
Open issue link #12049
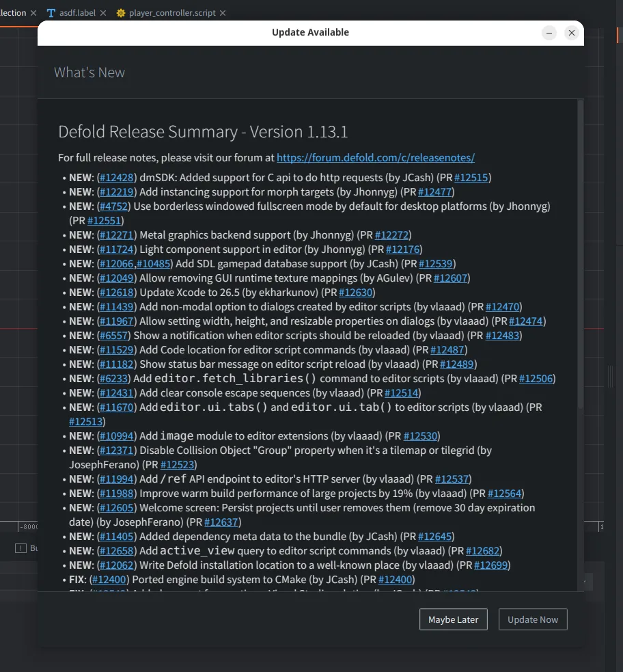[x=116, y=278]
